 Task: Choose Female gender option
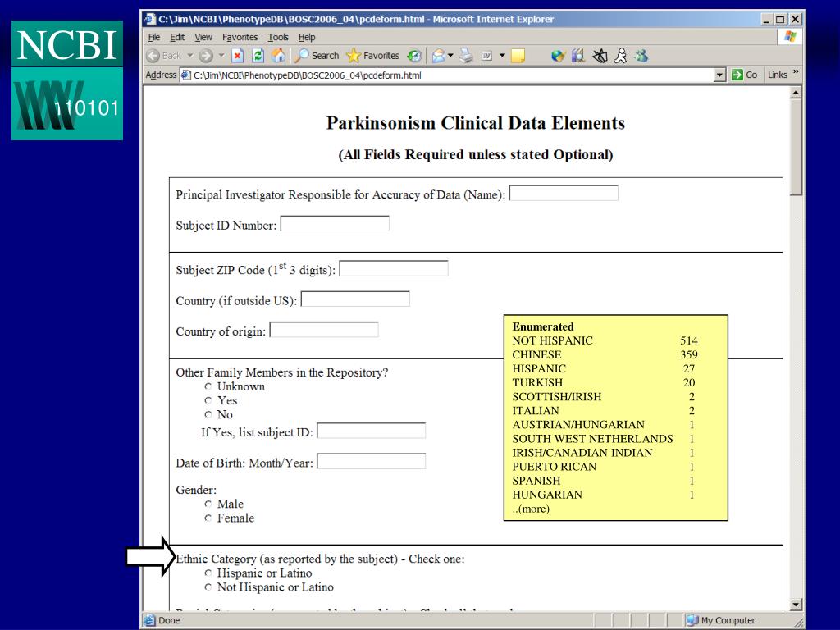tap(208, 518)
